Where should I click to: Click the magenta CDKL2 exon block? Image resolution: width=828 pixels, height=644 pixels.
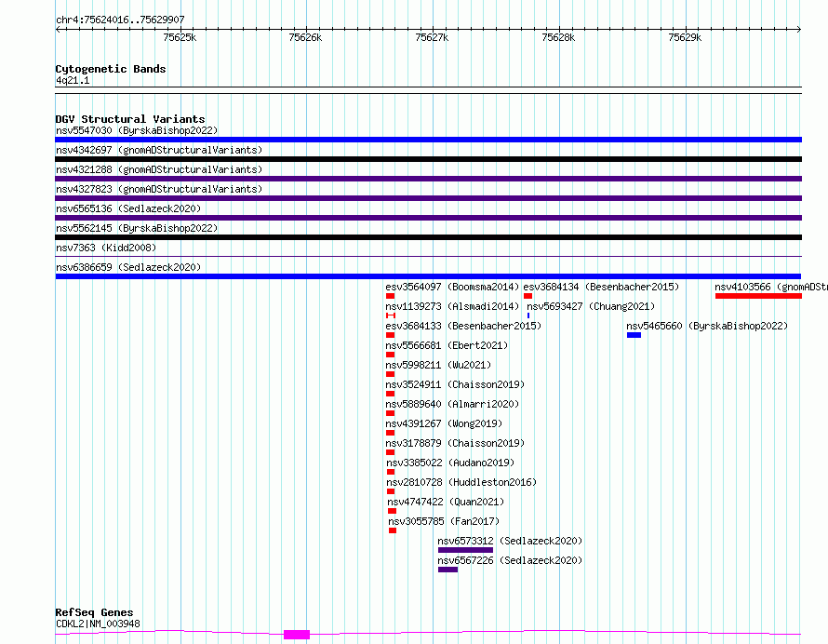point(297,635)
